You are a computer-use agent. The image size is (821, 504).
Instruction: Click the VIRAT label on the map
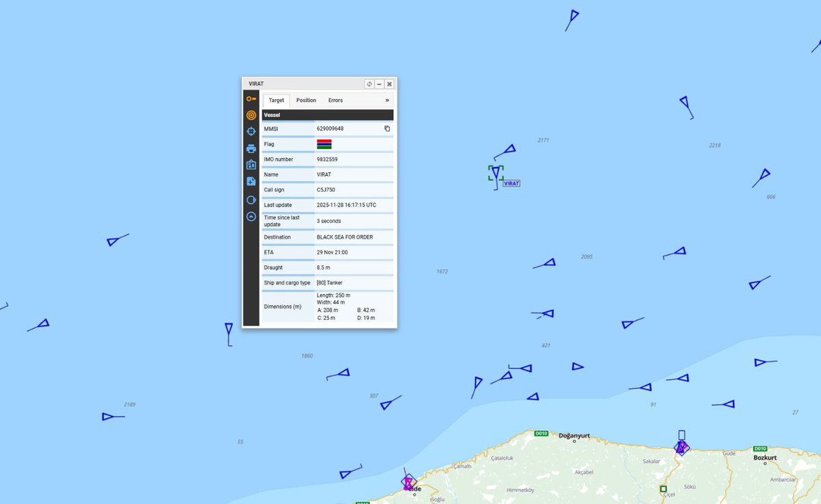pyautogui.click(x=512, y=183)
